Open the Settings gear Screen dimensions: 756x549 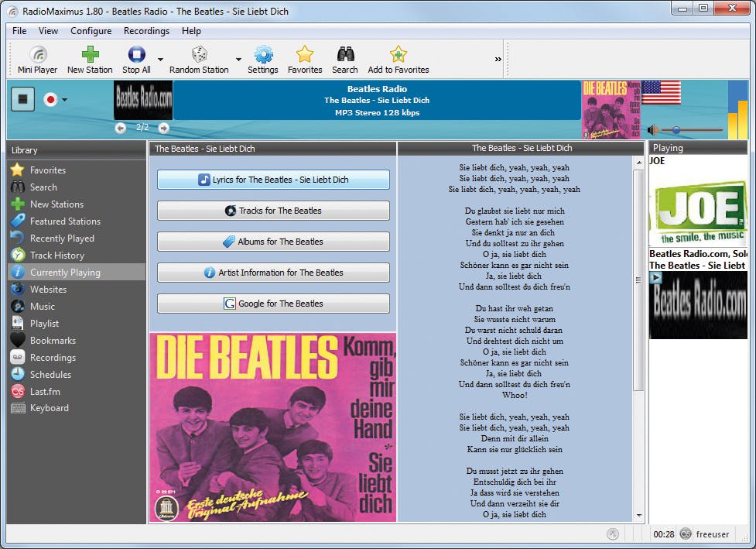click(263, 60)
